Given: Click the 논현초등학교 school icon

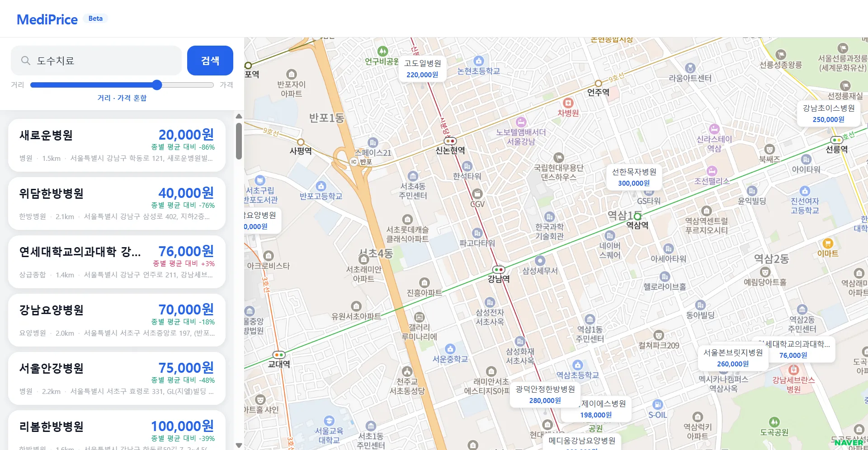Looking at the screenshot, I should (x=479, y=61).
